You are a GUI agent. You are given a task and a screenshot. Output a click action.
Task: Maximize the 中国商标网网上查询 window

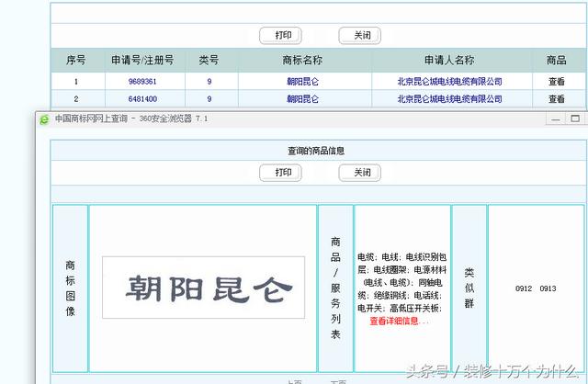[x=575, y=119]
